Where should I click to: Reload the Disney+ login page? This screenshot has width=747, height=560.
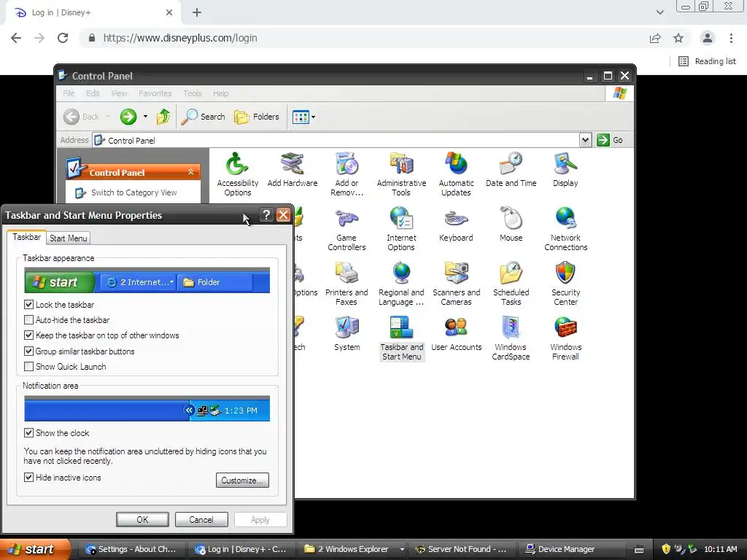[63, 38]
